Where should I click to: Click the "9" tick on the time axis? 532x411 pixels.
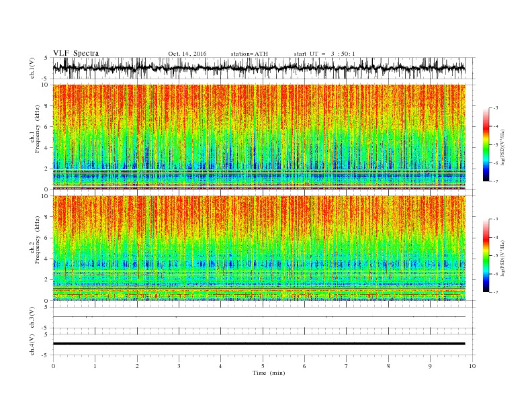click(430, 366)
